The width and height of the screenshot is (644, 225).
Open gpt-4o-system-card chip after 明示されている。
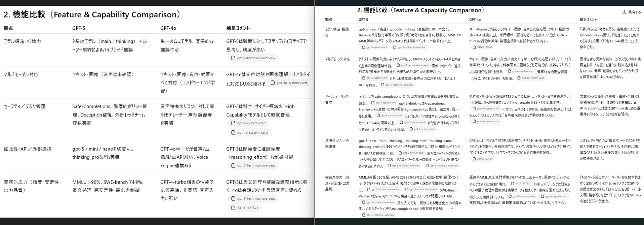coord(485,122)
